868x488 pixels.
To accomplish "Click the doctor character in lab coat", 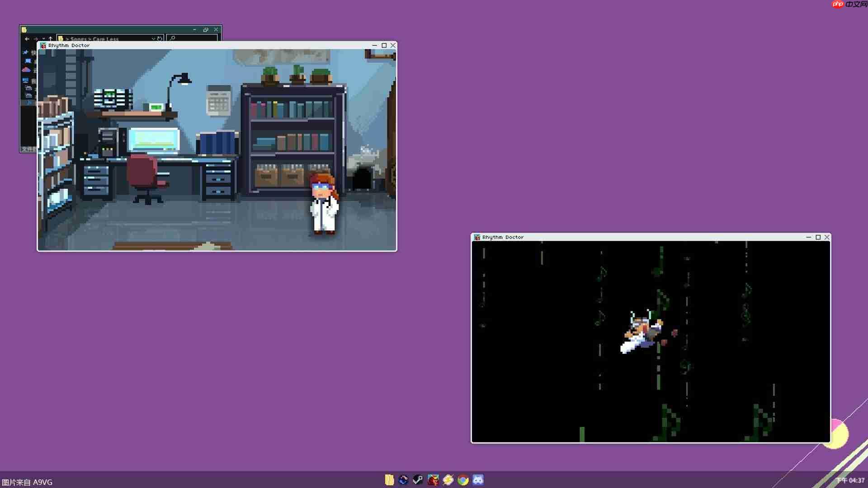I will tap(324, 206).
